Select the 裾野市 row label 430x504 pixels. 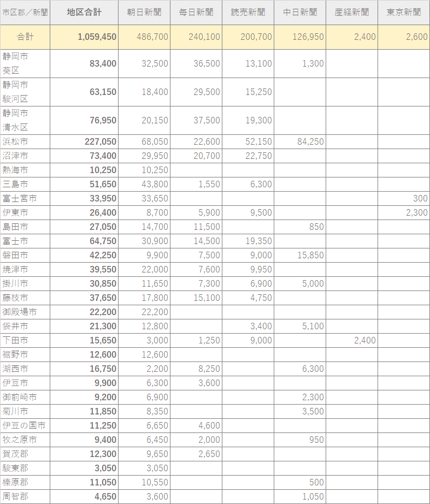[x=25, y=354]
